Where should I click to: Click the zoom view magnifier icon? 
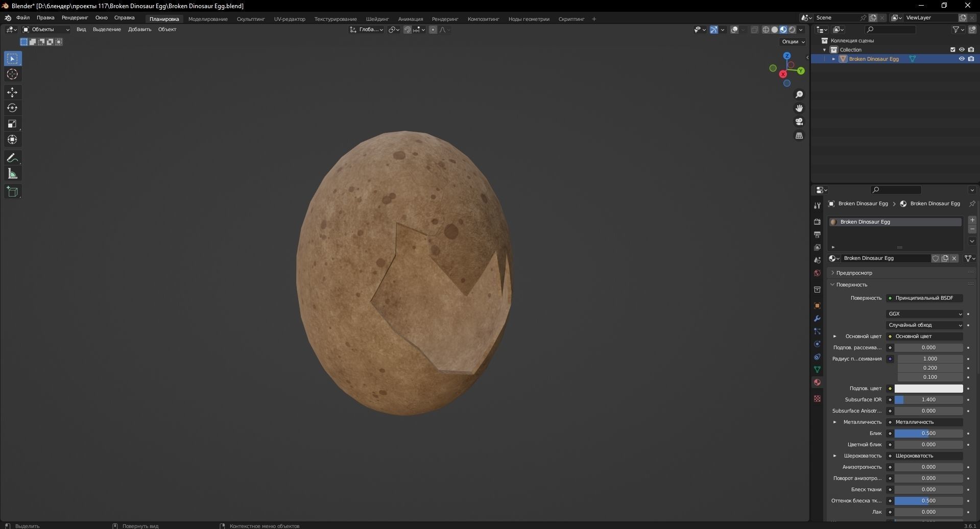799,94
